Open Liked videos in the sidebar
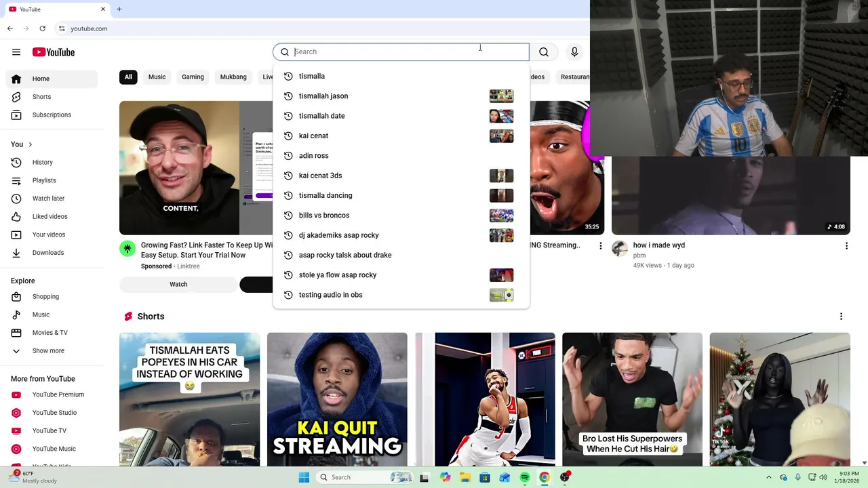The height and width of the screenshot is (488, 868). pyautogui.click(x=52, y=217)
